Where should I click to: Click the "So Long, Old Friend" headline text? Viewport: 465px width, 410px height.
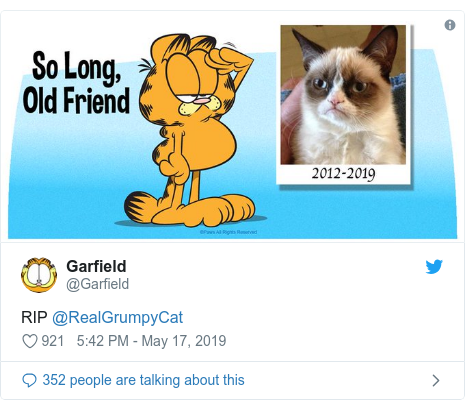[x=76, y=82]
